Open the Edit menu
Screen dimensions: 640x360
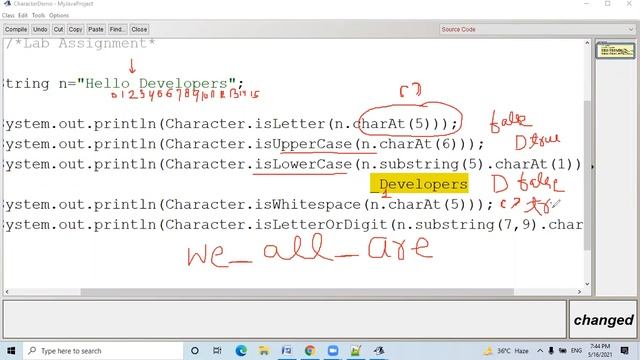[x=23, y=16]
